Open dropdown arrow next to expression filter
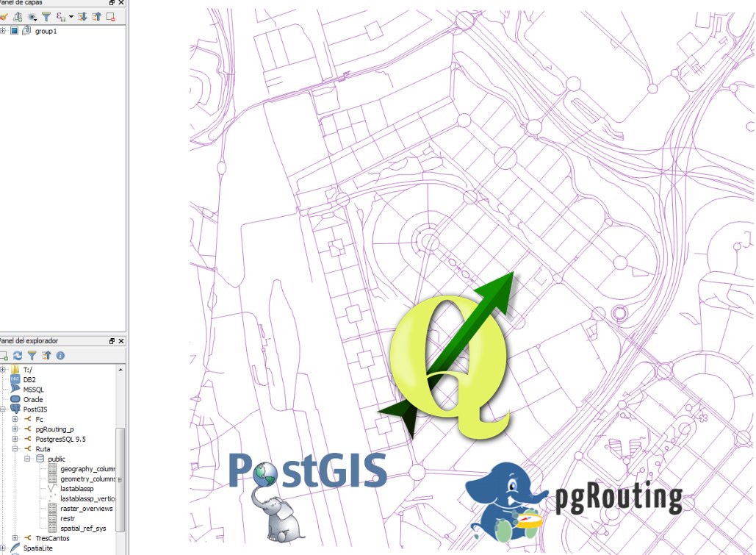This screenshot has height=555, width=756. tap(71, 17)
